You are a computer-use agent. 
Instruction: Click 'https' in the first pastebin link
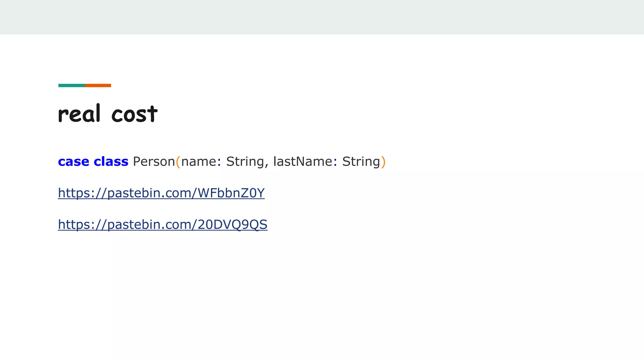[x=74, y=194]
